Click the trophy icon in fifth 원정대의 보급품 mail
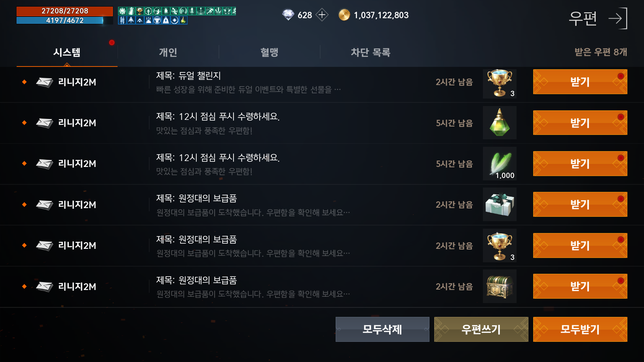This screenshot has height=362, width=644. pos(500,245)
